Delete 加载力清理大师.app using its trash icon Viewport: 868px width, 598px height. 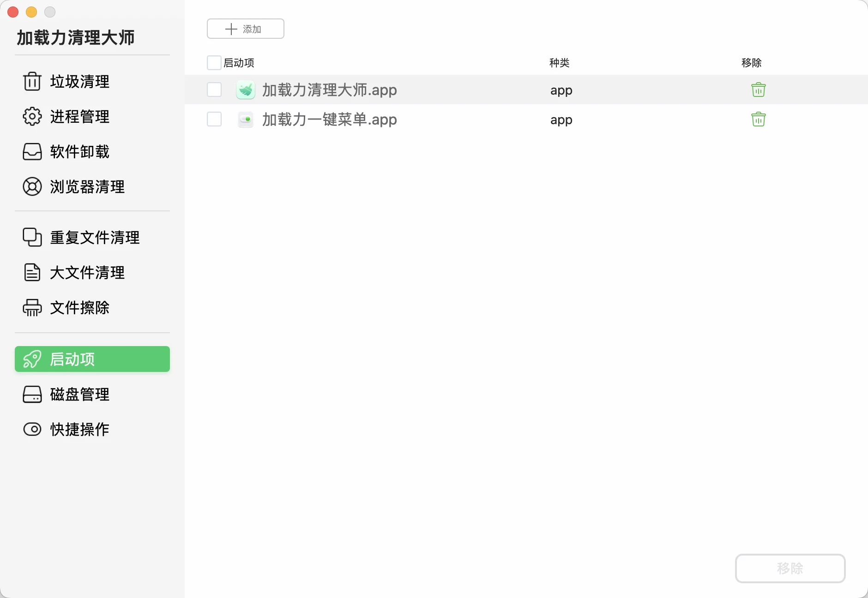coord(759,90)
